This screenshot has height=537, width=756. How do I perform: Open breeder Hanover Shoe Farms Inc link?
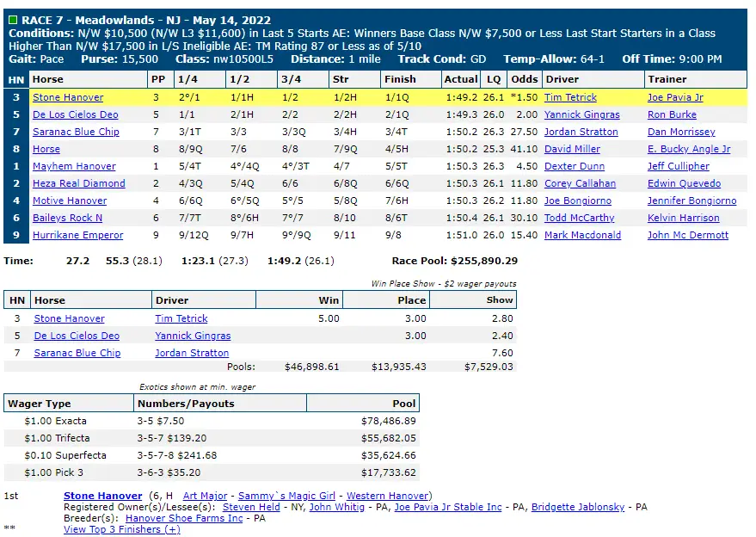184,518
